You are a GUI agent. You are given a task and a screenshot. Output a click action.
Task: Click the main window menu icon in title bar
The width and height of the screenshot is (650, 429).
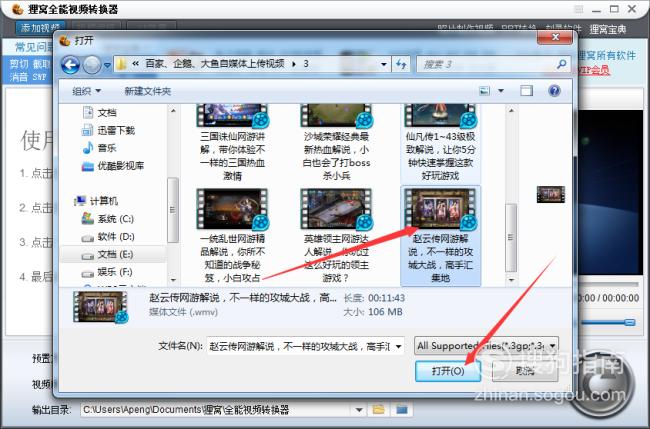coord(579,9)
